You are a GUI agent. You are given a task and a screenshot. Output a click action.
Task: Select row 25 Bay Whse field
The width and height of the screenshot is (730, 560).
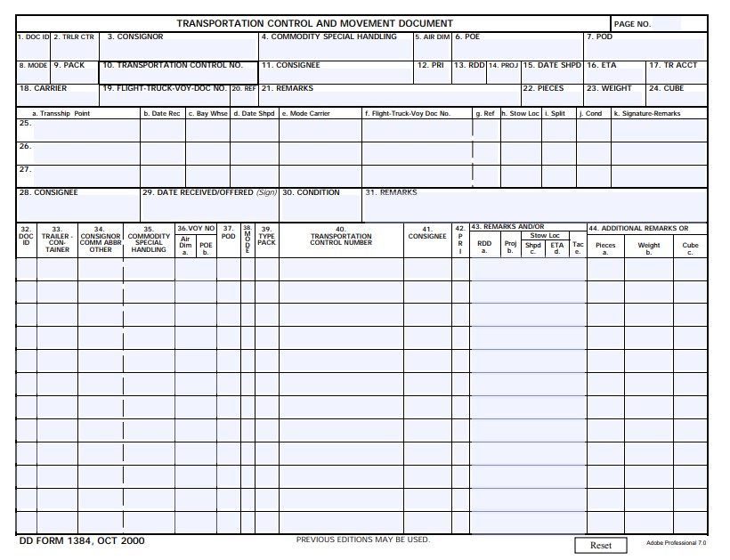(x=207, y=130)
